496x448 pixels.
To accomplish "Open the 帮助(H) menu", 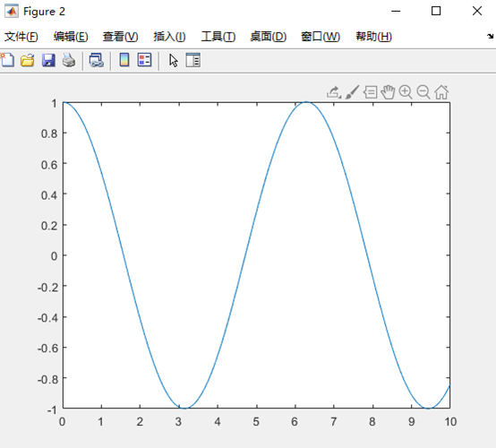I will tap(374, 37).
